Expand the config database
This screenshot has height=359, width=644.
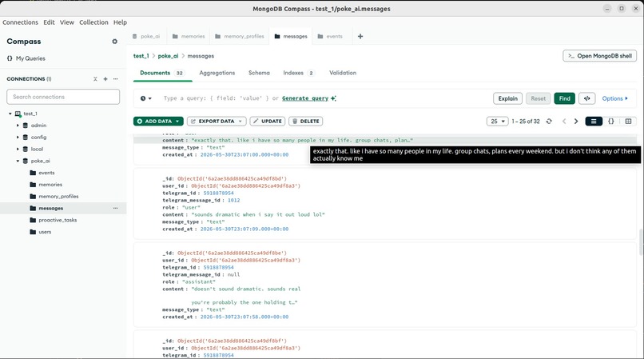click(x=18, y=138)
